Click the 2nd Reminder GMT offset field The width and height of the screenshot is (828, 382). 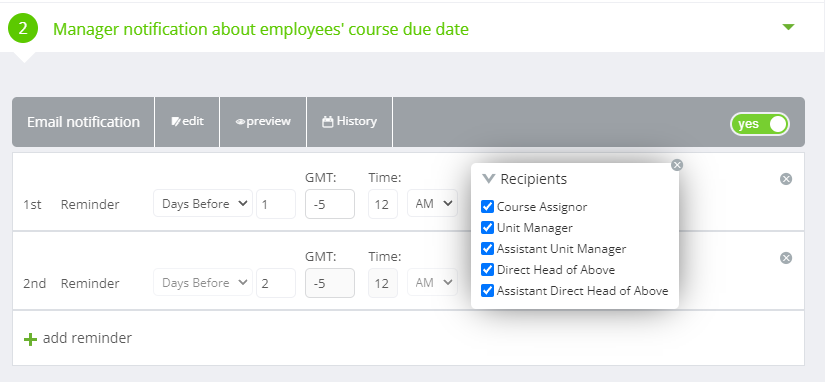[x=330, y=283]
